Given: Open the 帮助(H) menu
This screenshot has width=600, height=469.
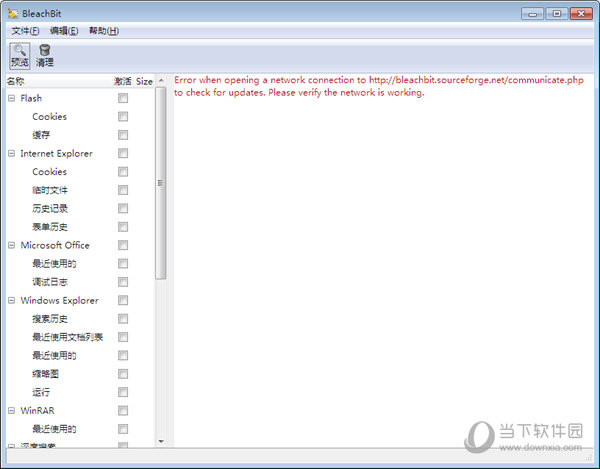Looking at the screenshot, I should tap(104, 31).
